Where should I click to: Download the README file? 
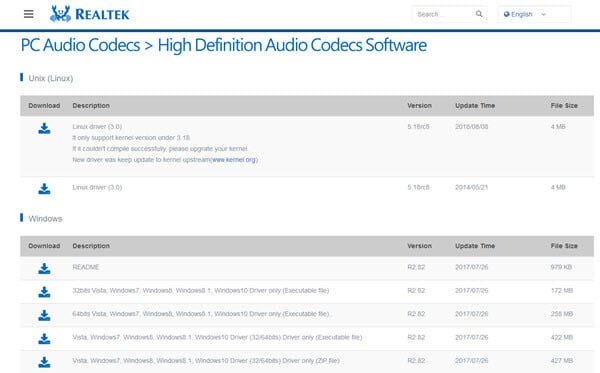44,269
